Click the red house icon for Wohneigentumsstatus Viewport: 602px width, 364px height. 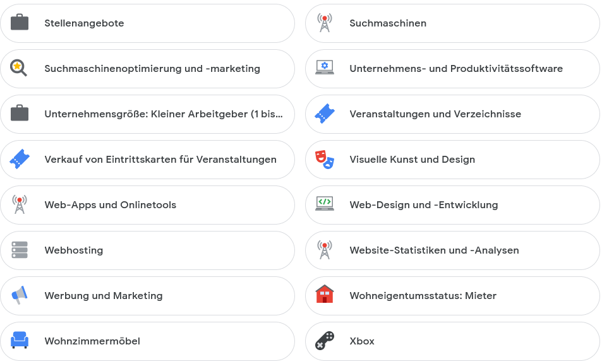(325, 294)
